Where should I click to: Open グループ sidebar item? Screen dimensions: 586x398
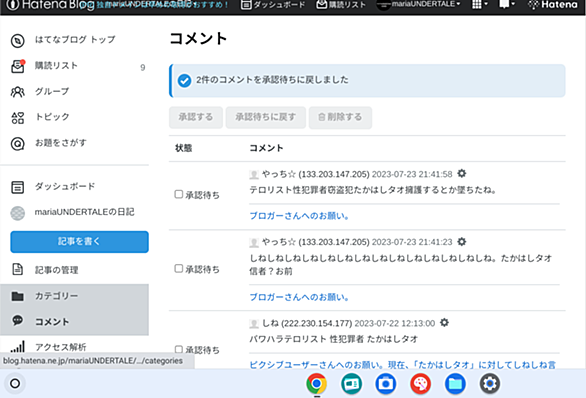(52, 92)
